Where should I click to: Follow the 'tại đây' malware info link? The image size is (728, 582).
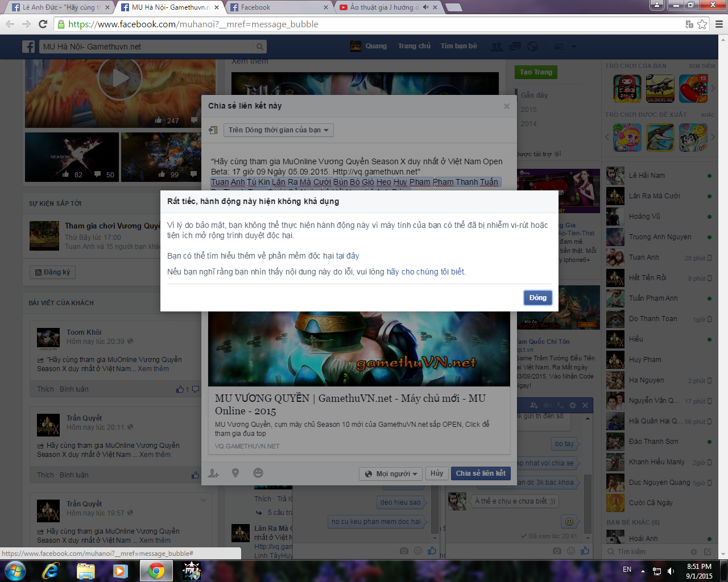pyautogui.click(x=348, y=256)
